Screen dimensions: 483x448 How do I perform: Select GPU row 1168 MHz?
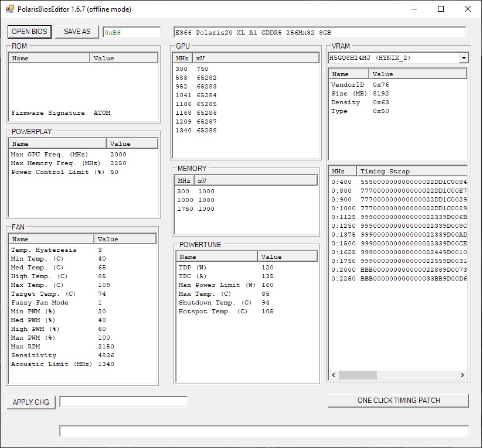(246, 113)
